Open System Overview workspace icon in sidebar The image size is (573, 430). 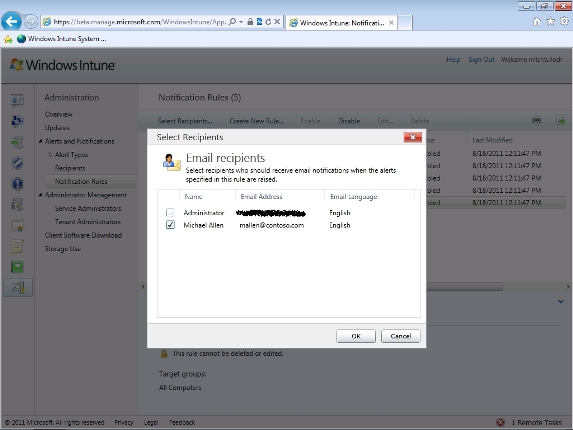tap(17, 100)
